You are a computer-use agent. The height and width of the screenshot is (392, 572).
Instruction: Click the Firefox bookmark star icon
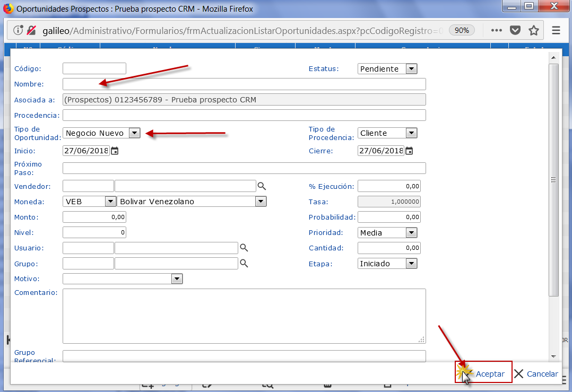coord(534,30)
